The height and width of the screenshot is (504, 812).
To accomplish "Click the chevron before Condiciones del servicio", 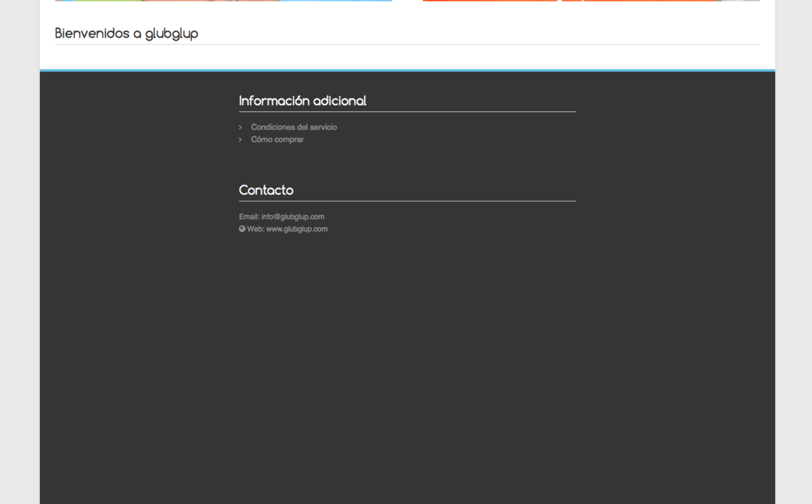I will [241, 128].
